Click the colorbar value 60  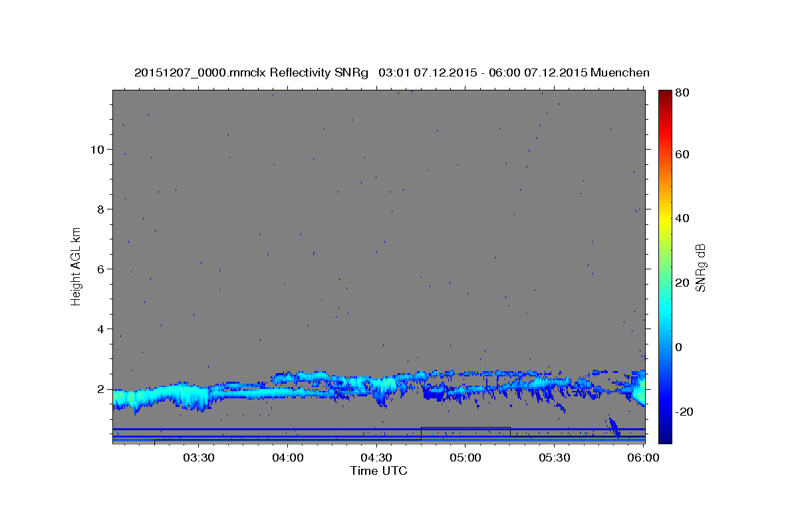[x=682, y=154]
